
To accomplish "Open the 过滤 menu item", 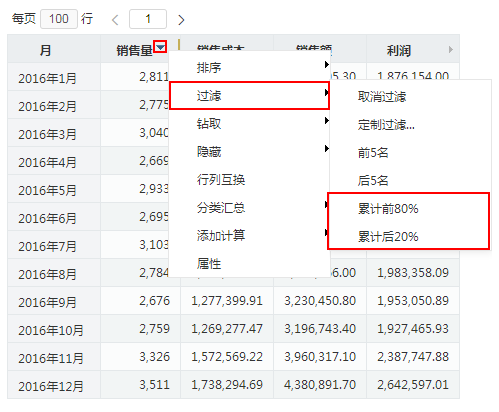I will click(249, 96).
